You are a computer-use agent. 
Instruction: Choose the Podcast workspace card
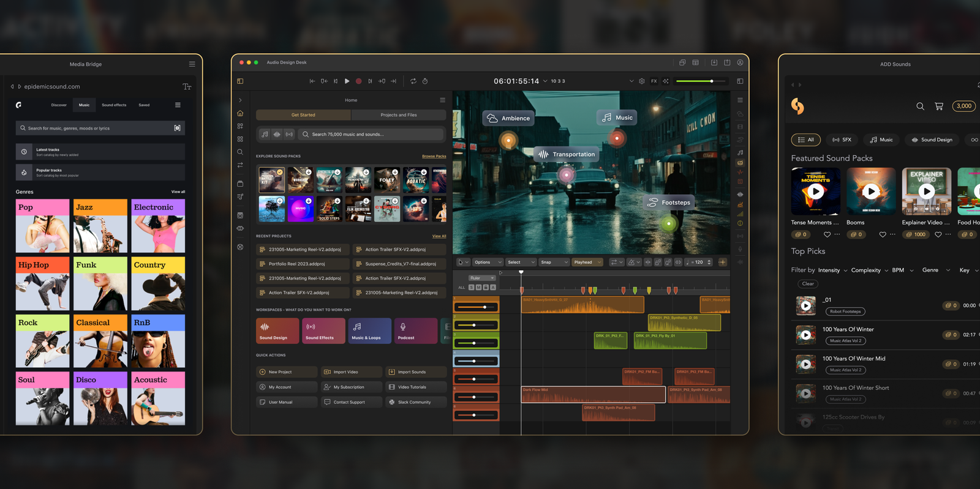pos(416,330)
